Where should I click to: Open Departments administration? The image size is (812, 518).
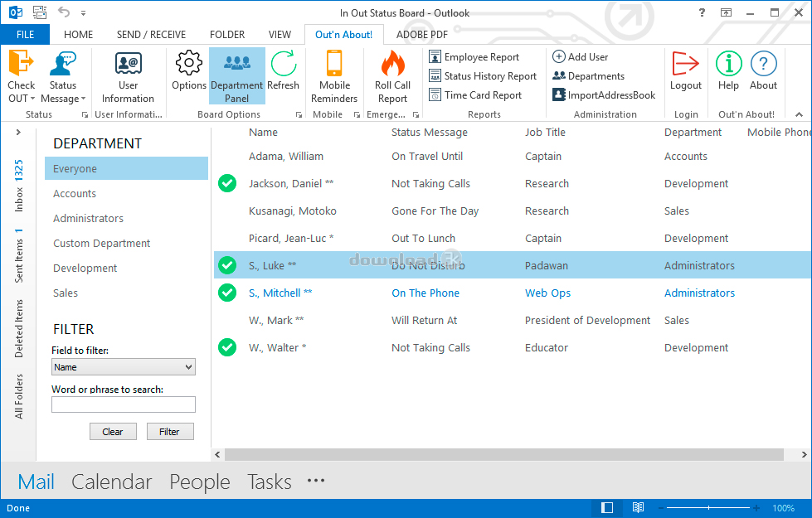click(589, 76)
